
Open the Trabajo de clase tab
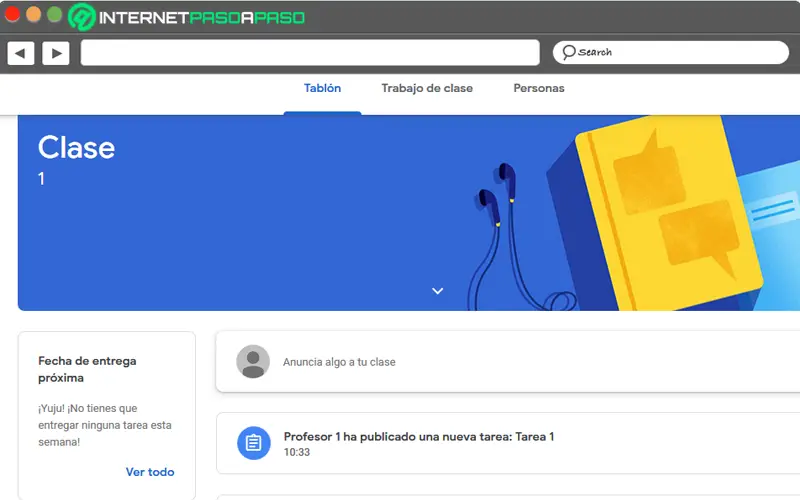tap(427, 88)
